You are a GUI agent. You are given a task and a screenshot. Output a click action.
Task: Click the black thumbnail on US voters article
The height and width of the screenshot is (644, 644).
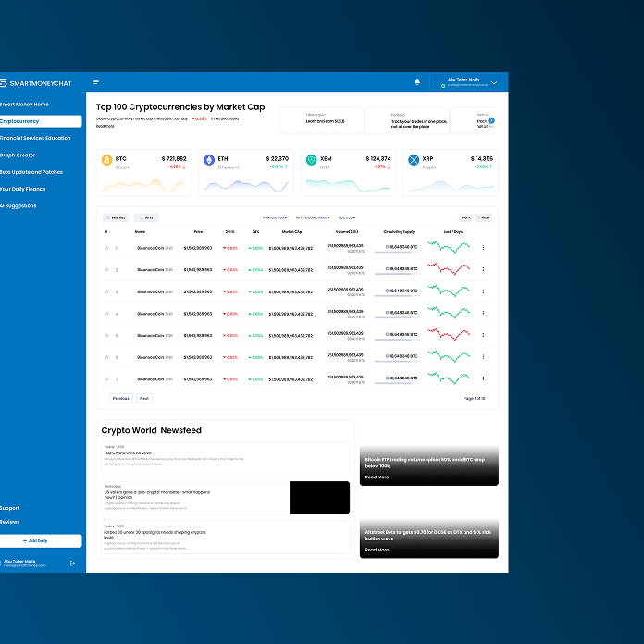click(319, 498)
